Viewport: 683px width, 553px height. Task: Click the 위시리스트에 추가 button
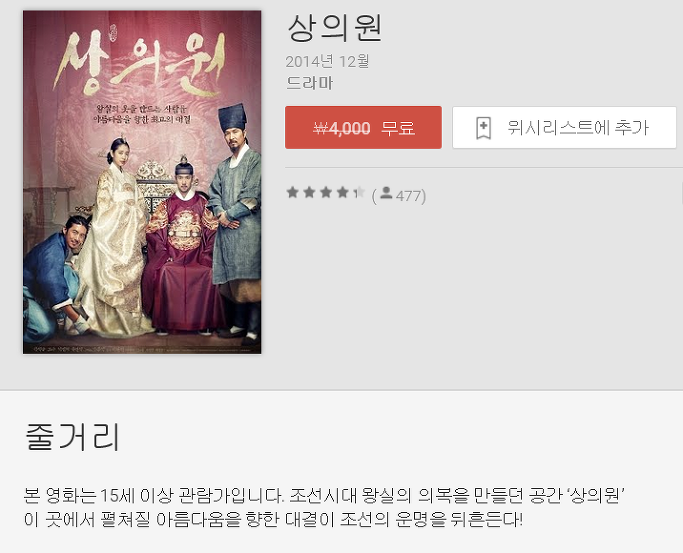pyautogui.click(x=565, y=128)
